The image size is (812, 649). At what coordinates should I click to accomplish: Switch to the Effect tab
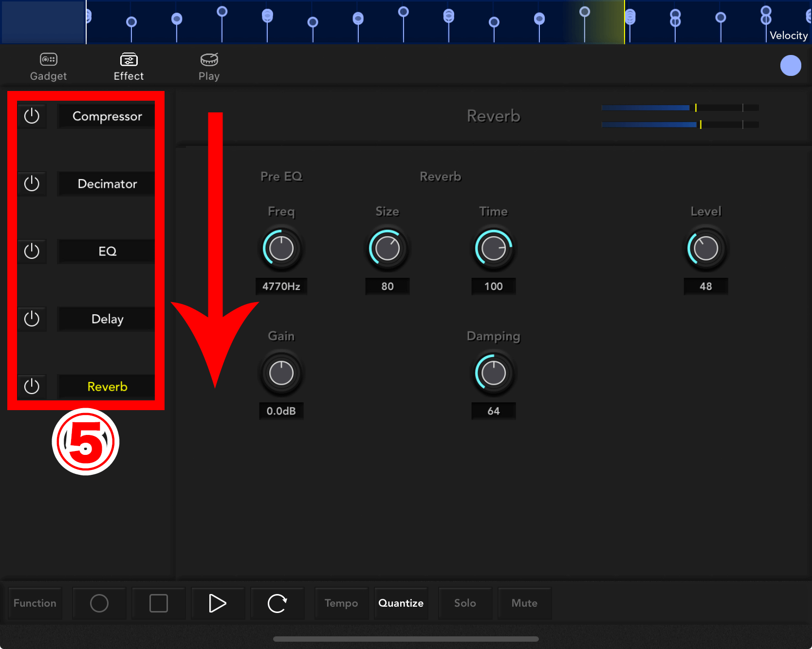click(x=129, y=67)
